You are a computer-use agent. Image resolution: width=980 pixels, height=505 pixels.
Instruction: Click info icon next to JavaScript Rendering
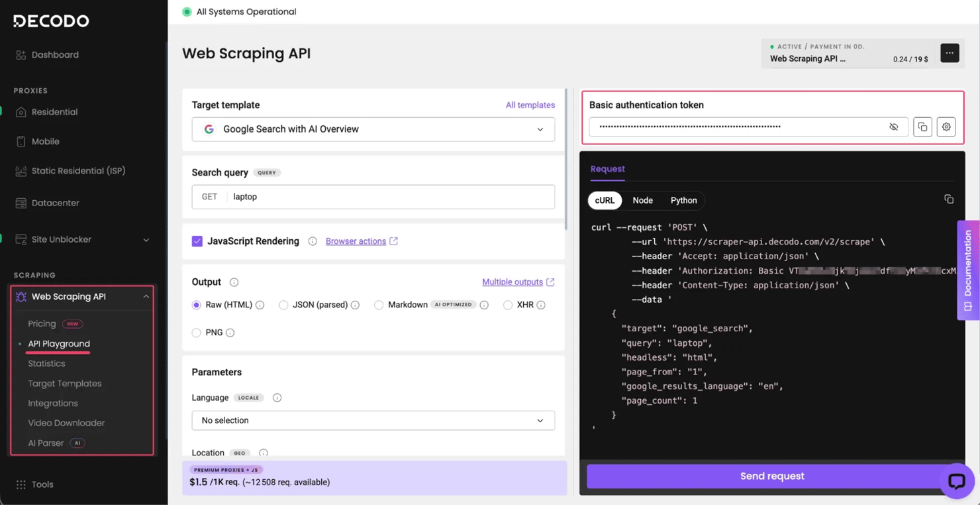[x=313, y=241]
